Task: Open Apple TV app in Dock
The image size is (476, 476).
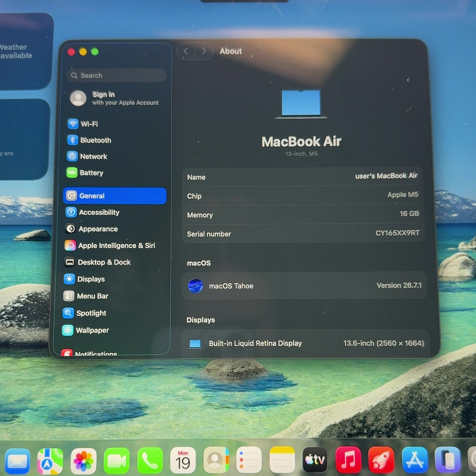Action: click(x=315, y=460)
